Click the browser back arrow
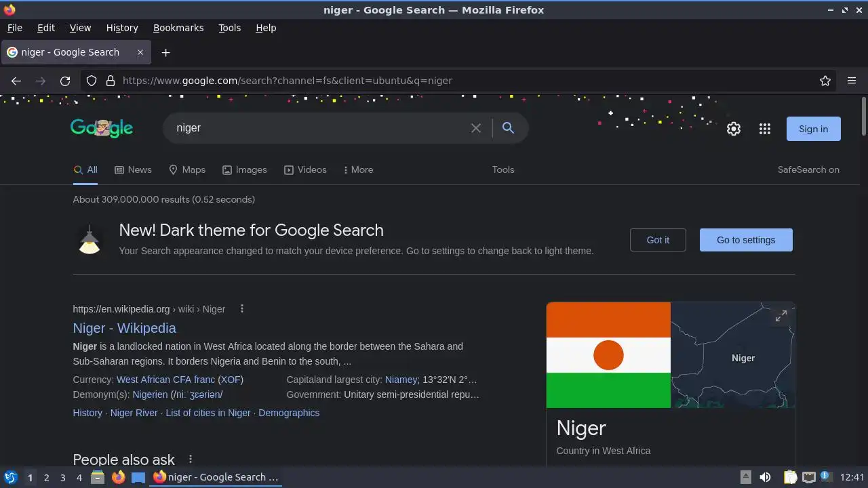Viewport: 868px width, 488px height. [16, 81]
